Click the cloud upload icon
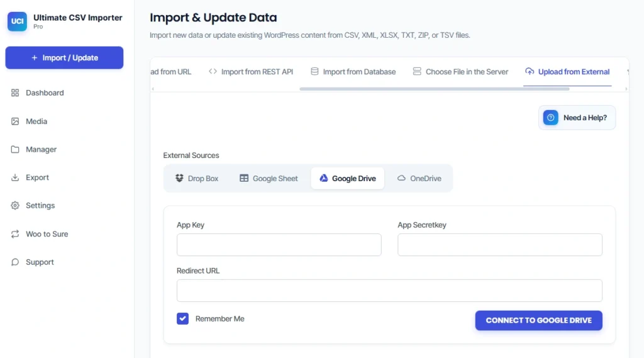The width and height of the screenshot is (644, 358). click(530, 72)
